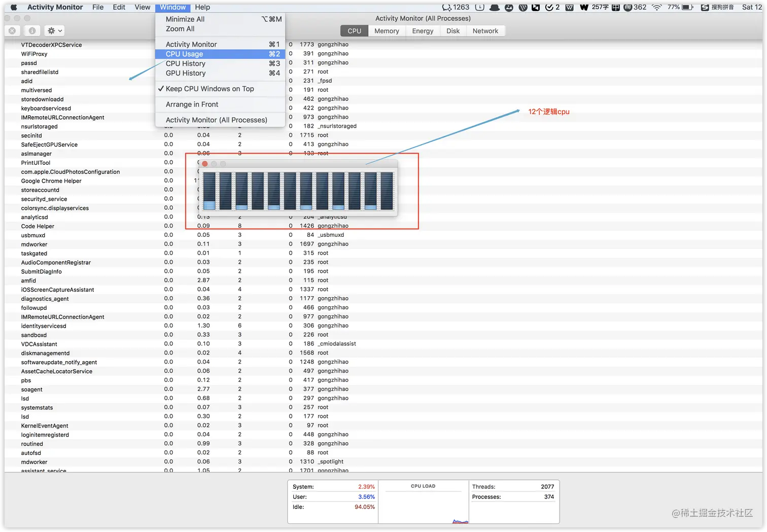This screenshot has height=532, width=767.
Task: Open the Activity Monitor app menu
Action: 55,7
